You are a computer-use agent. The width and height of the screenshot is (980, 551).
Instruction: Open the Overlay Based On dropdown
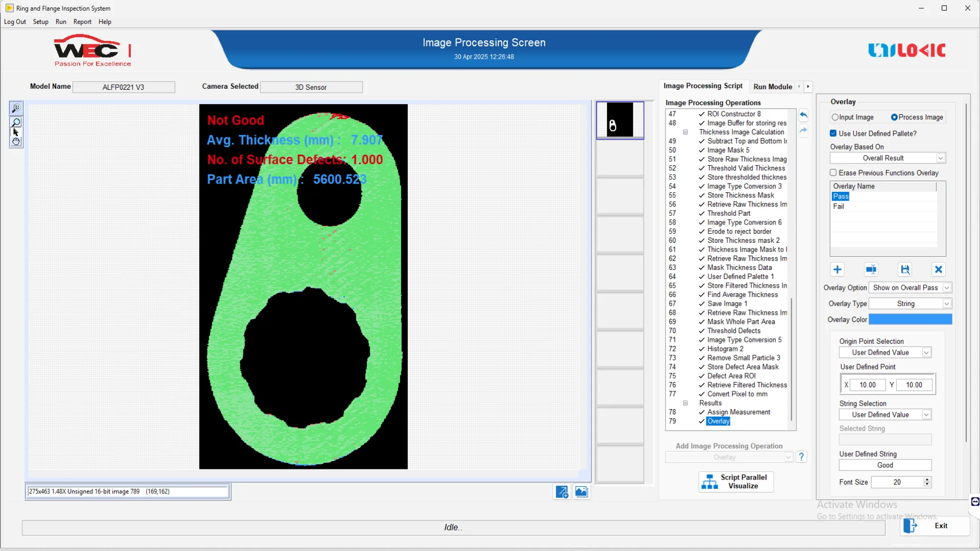coord(940,158)
